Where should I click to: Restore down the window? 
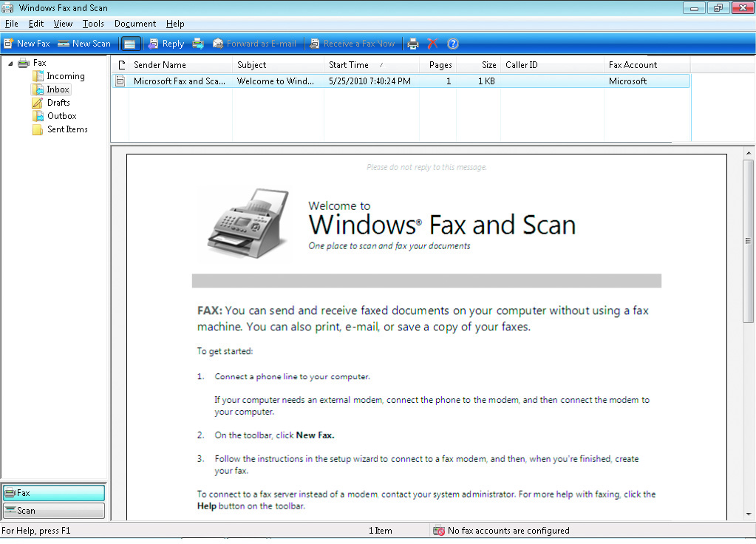[718, 7]
